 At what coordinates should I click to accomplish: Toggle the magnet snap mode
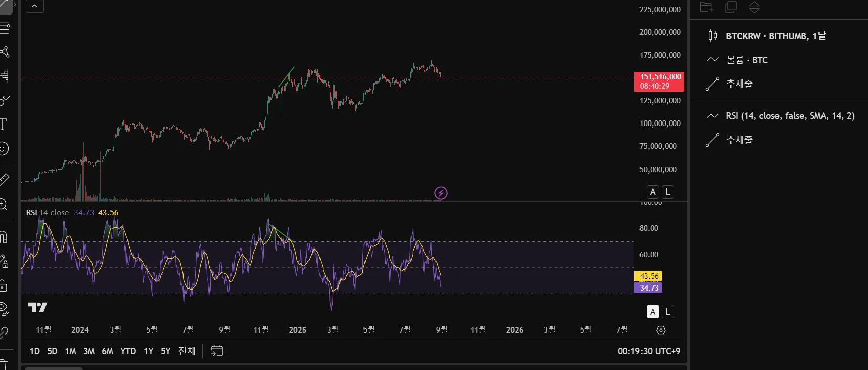[x=4, y=237]
